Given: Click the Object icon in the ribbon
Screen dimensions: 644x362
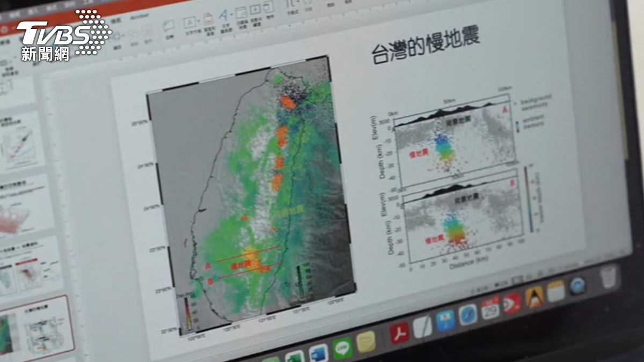Looking at the screenshot, I should coord(269,6).
